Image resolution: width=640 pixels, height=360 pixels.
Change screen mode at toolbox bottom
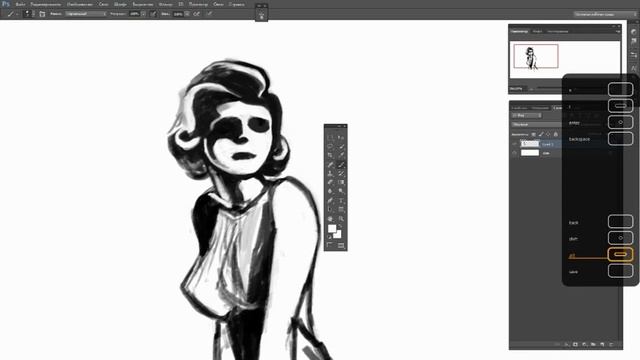341,245
